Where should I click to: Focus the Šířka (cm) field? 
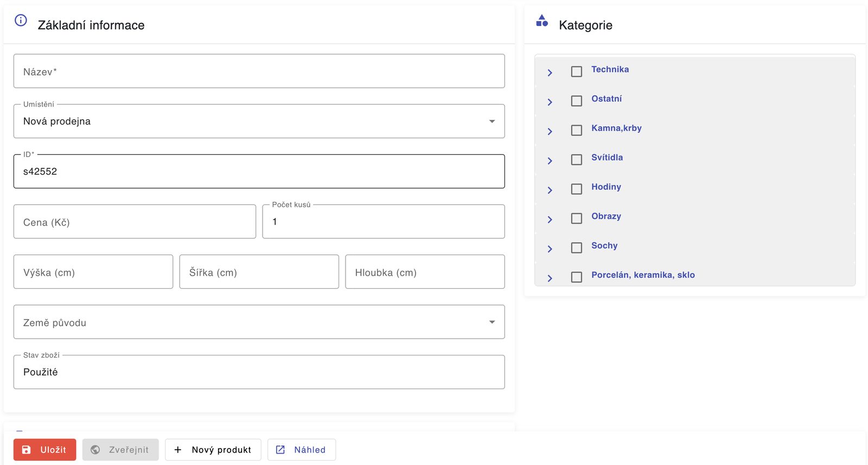(x=259, y=272)
